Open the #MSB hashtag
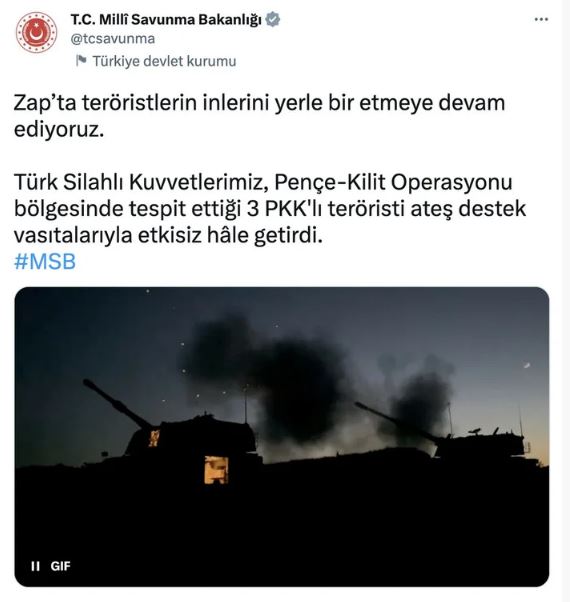The width and height of the screenshot is (570, 602). 45,261
